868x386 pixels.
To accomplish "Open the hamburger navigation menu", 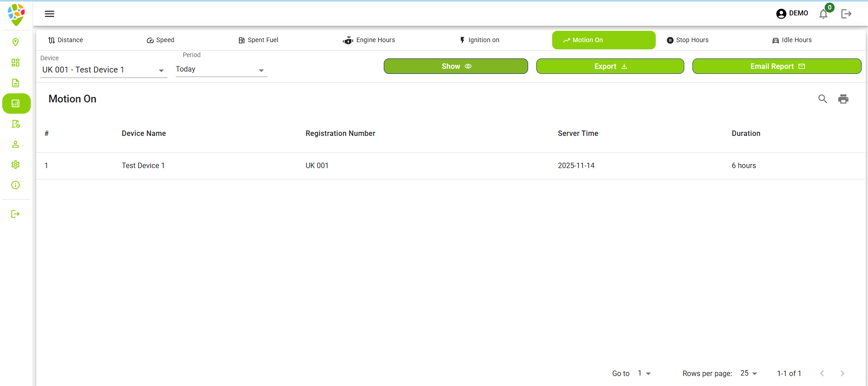I will click(49, 14).
